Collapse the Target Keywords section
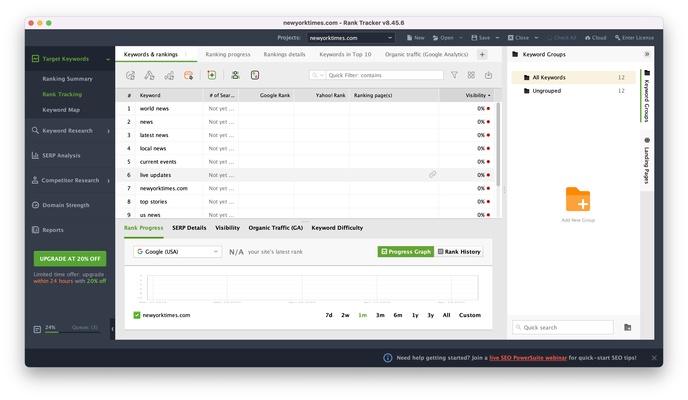Screen dimensions: 688x400 [108, 59]
